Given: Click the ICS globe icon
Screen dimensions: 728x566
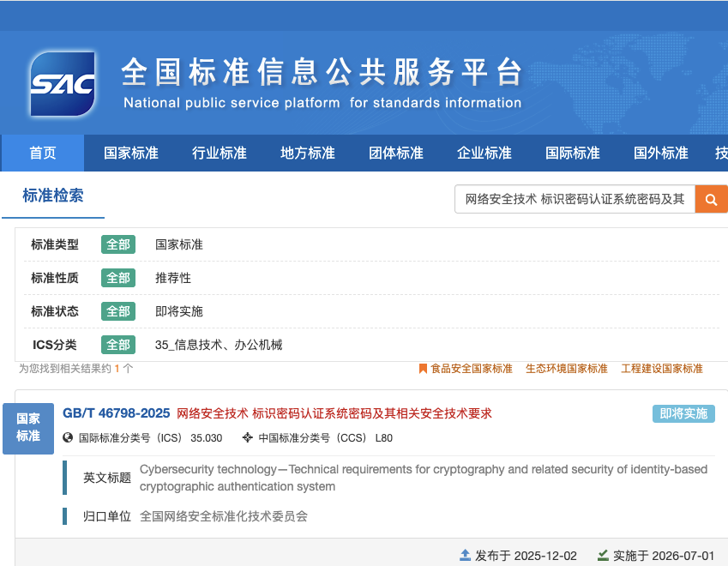Looking at the screenshot, I should (69, 437).
